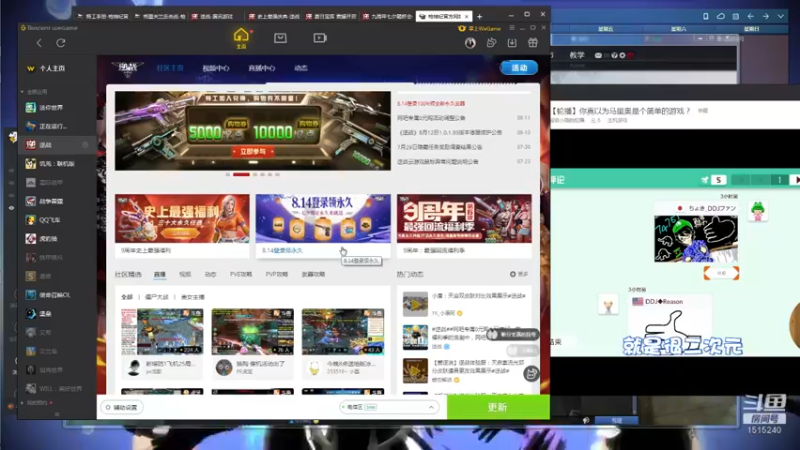The width and height of the screenshot is (800, 450).
Task: Open the 9周年 最强回流福利季 promo card
Action: point(464,226)
